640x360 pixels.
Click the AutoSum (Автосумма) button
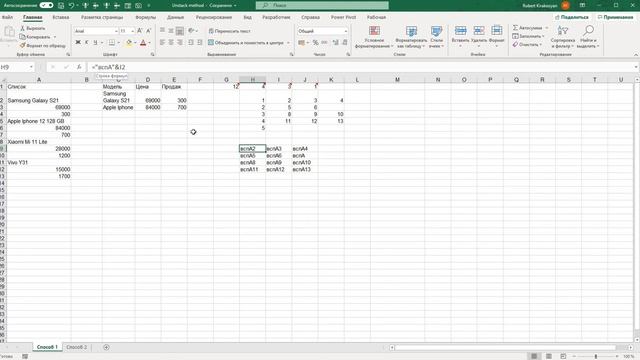coord(528,28)
